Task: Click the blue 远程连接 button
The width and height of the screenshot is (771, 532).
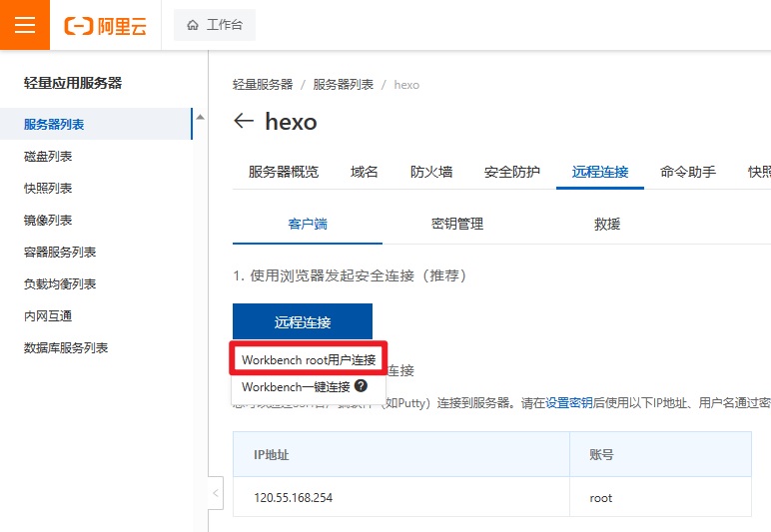Action: (303, 321)
